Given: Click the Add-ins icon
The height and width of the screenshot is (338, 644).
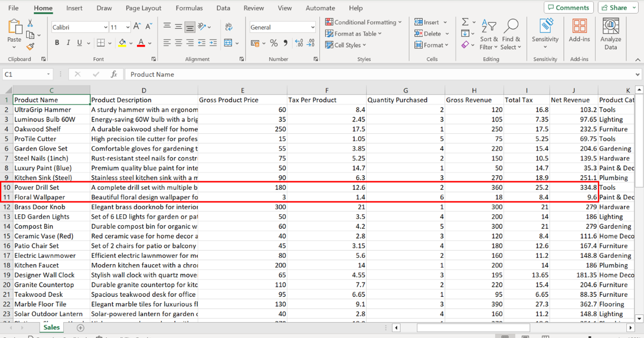Looking at the screenshot, I should tap(579, 31).
